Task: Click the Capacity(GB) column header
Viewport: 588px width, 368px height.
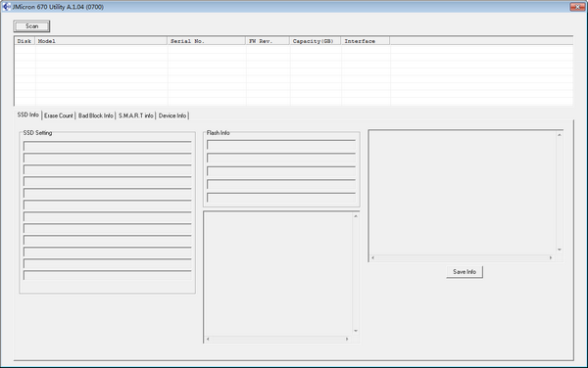Action: tap(316, 41)
